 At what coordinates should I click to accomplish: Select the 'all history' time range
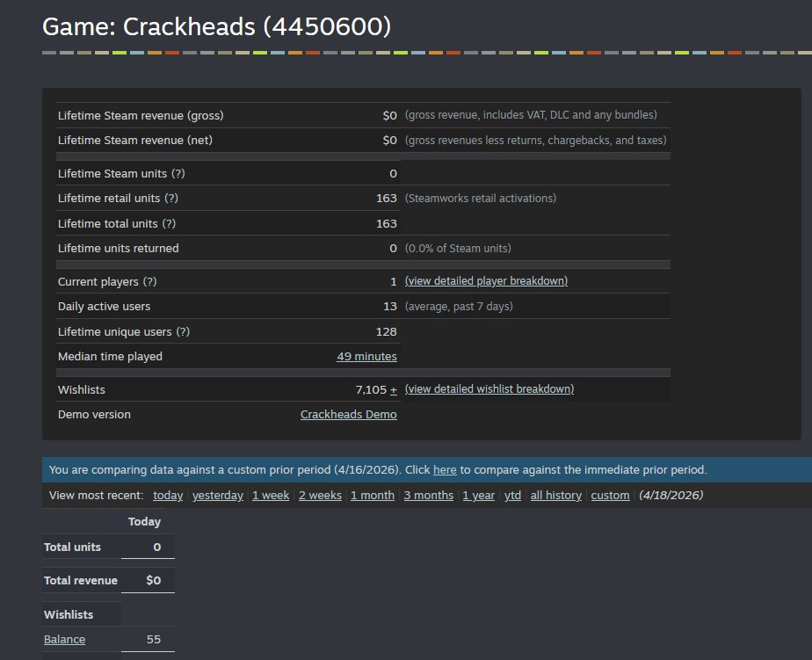[x=555, y=496]
